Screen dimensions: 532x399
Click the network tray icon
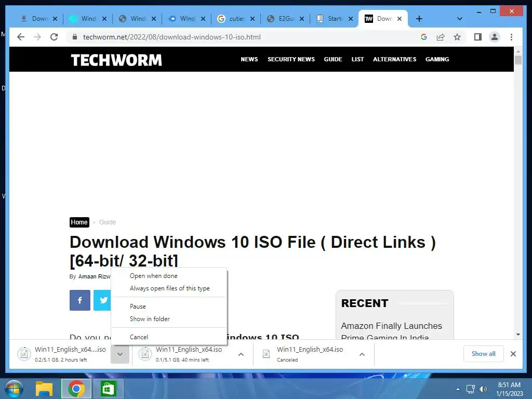[471, 389]
